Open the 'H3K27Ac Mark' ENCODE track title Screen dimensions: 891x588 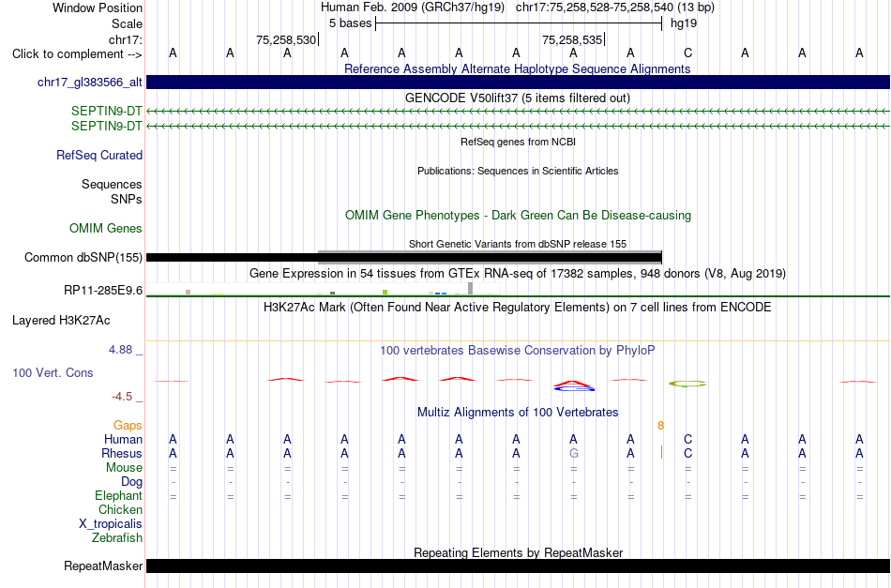pos(518,307)
